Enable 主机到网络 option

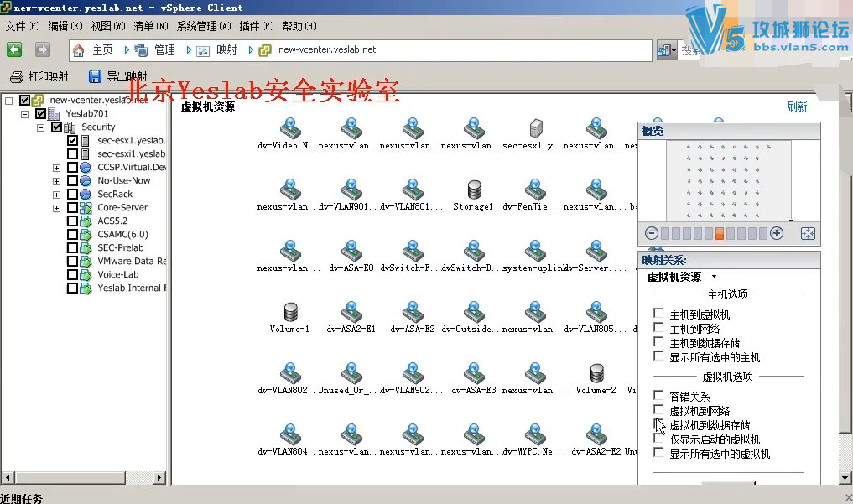tap(658, 327)
